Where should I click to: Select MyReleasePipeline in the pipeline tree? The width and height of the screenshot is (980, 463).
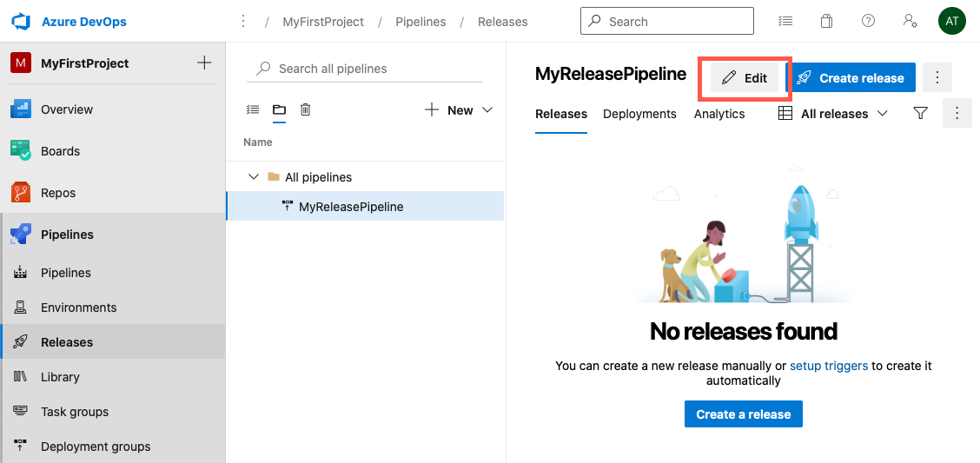tap(365, 206)
